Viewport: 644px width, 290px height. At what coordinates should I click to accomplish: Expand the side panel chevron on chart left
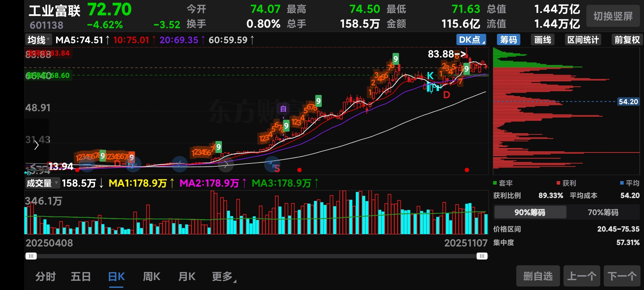pyautogui.click(x=37, y=145)
